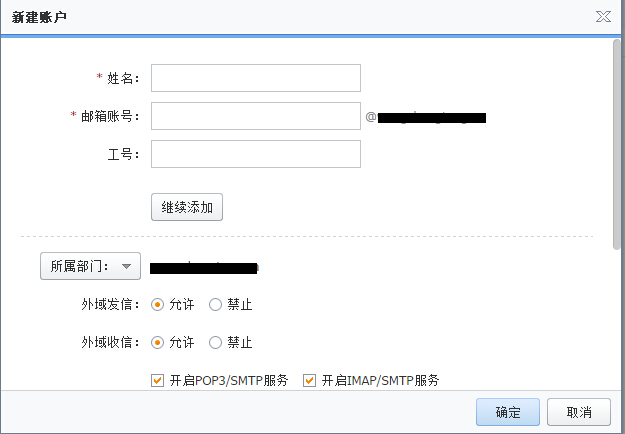Choose 禁止 for 外域发信
Screen dimensions: 625x434
(215, 304)
